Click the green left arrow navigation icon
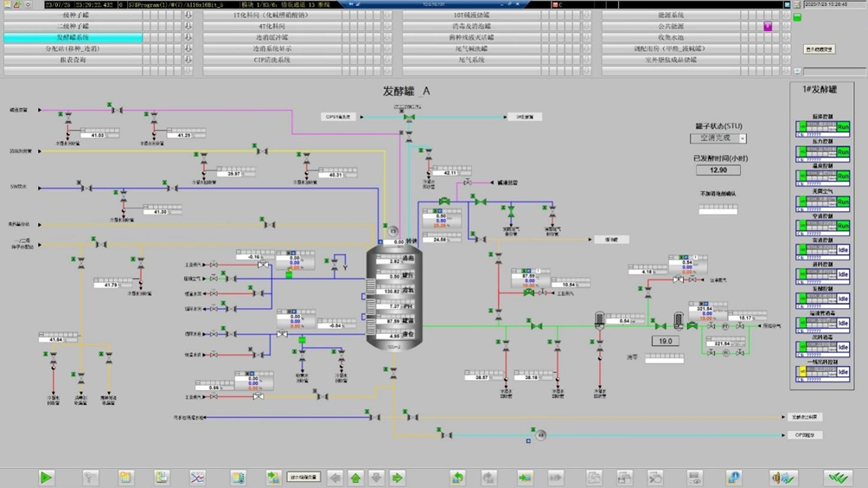The width and height of the screenshot is (868, 488). click(335, 478)
